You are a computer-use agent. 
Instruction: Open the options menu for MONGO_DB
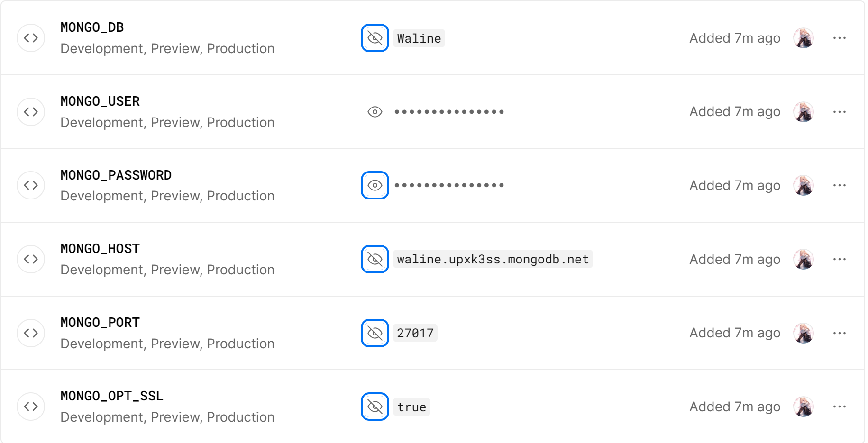840,38
